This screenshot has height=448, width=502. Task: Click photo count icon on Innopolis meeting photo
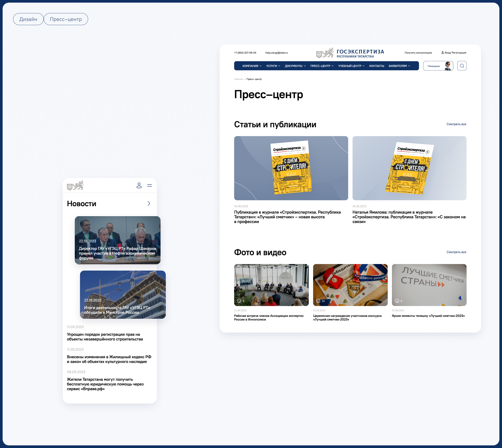pyautogui.click(x=239, y=301)
